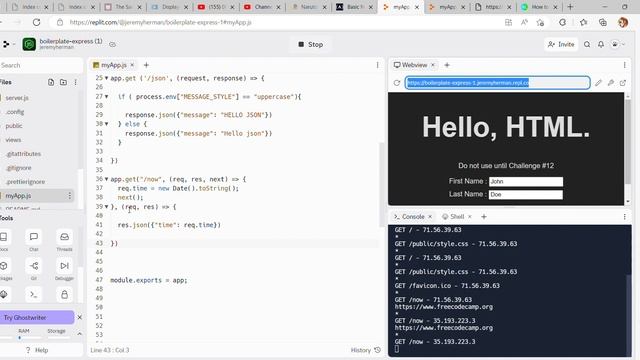Reload the browser page
The width and height of the screenshot is (640, 360).
36,22
